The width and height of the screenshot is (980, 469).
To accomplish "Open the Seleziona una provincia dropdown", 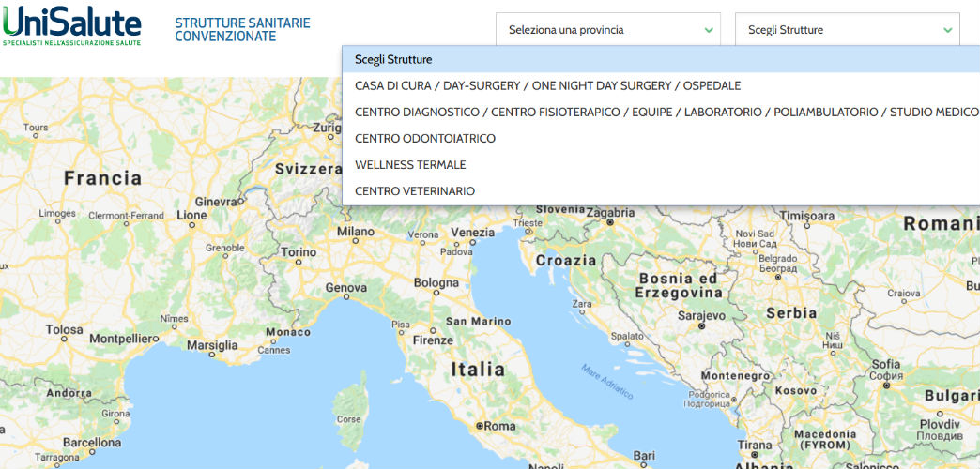I will click(x=608, y=29).
